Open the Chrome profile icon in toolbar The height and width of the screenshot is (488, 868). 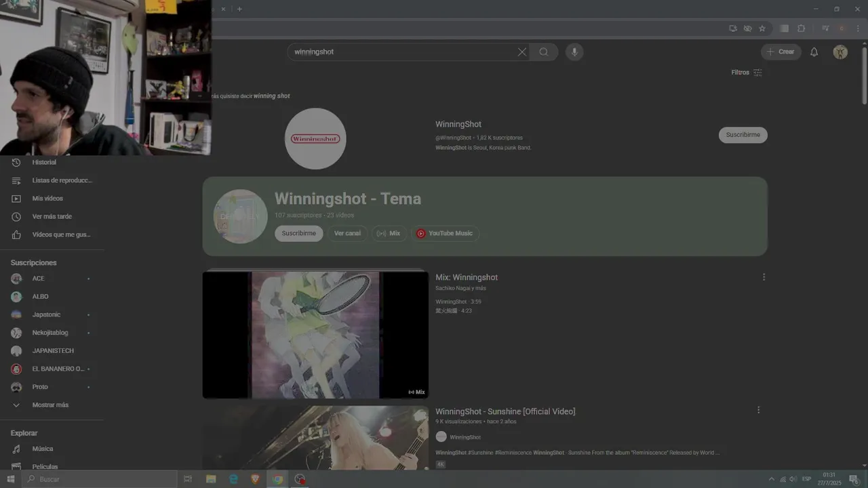[x=842, y=28]
